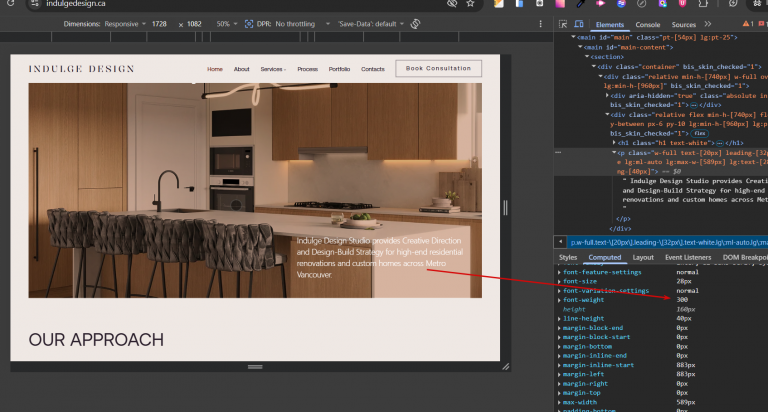The width and height of the screenshot is (768, 412).
Task: Click the crossed-out eye icon in address bar
Action: click(452, 3)
